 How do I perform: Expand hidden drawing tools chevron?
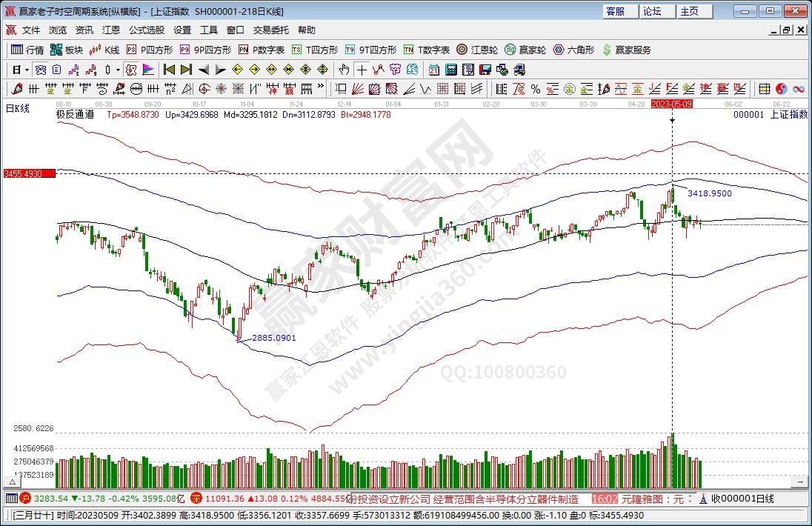tap(322, 88)
